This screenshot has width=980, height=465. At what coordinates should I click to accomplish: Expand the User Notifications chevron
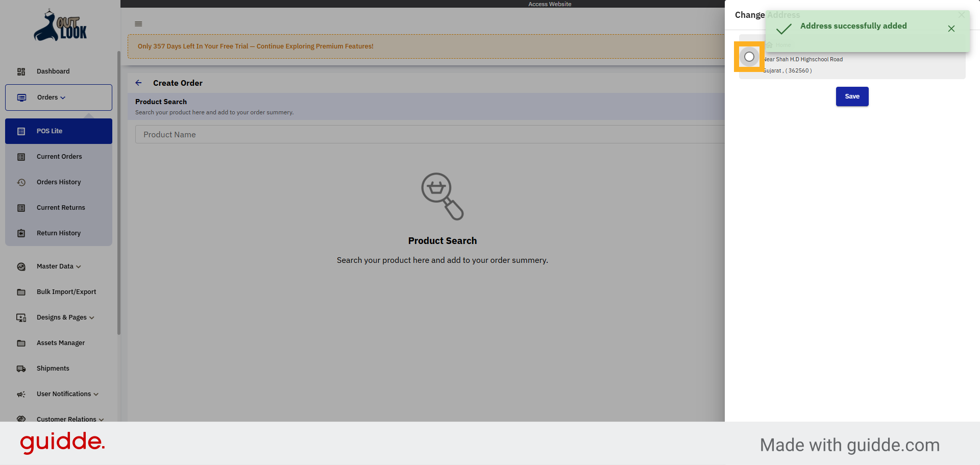(96, 394)
